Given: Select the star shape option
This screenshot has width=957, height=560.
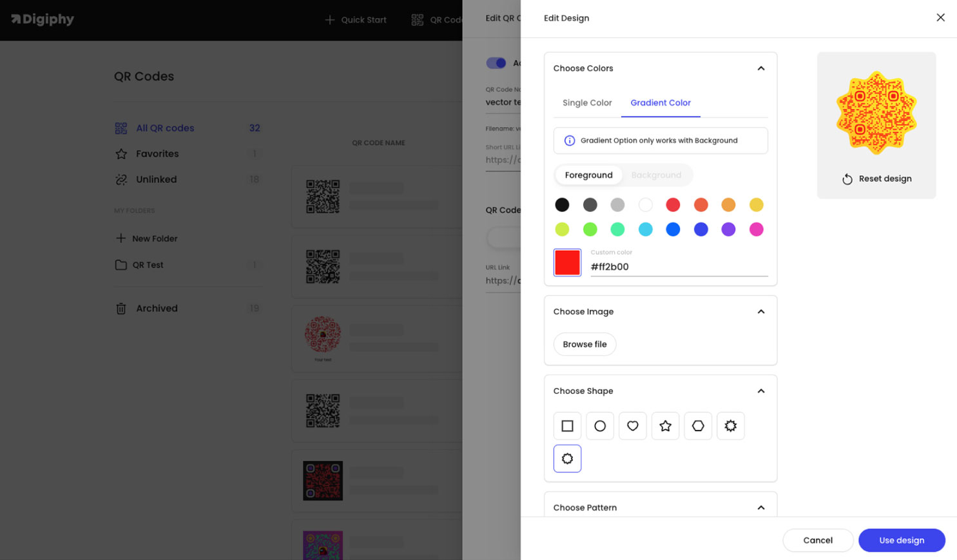Looking at the screenshot, I should pyautogui.click(x=665, y=425).
